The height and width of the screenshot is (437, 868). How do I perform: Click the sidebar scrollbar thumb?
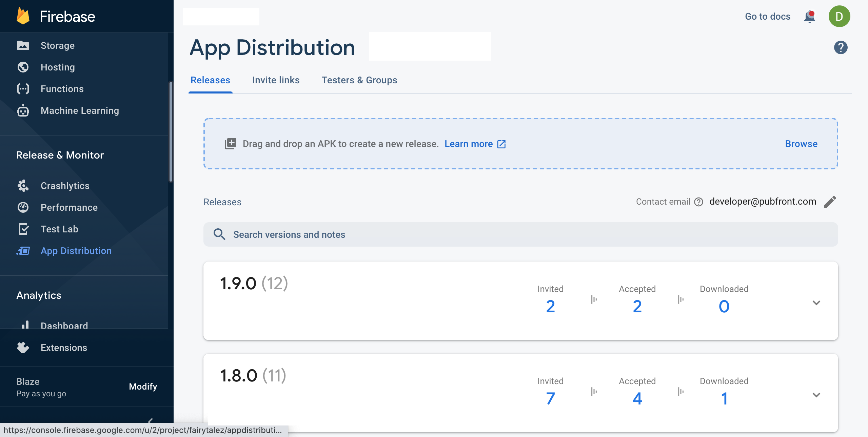[171, 131]
